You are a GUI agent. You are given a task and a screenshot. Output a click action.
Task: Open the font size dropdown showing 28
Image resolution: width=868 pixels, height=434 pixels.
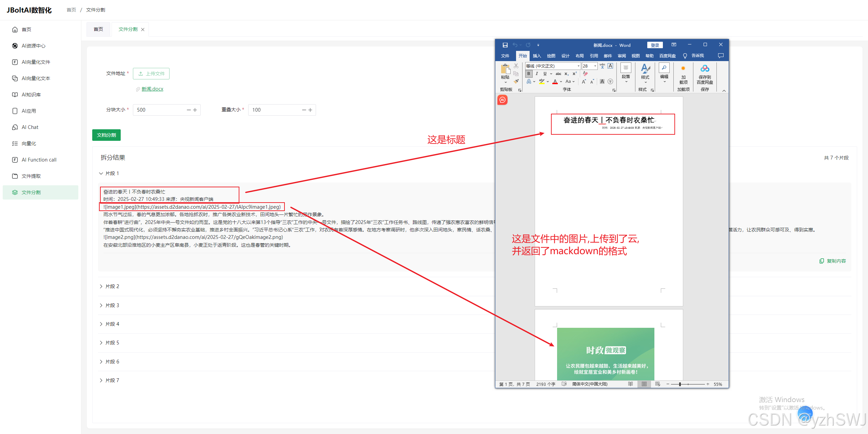(x=595, y=66)
